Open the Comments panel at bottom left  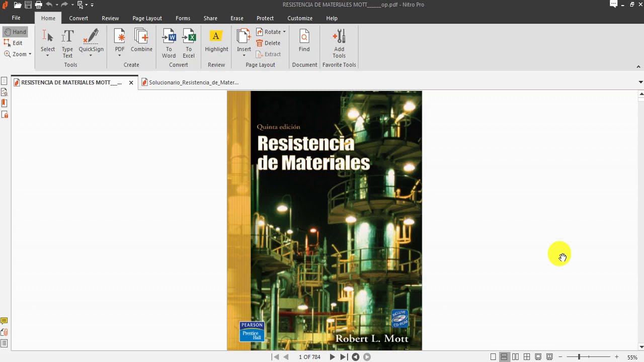[4, 321]
